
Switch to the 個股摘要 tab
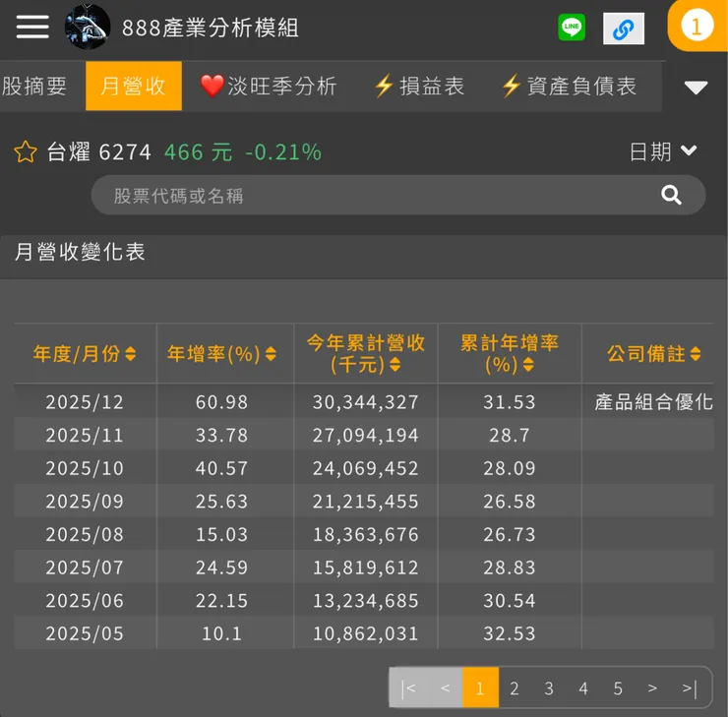click(34, 87)
